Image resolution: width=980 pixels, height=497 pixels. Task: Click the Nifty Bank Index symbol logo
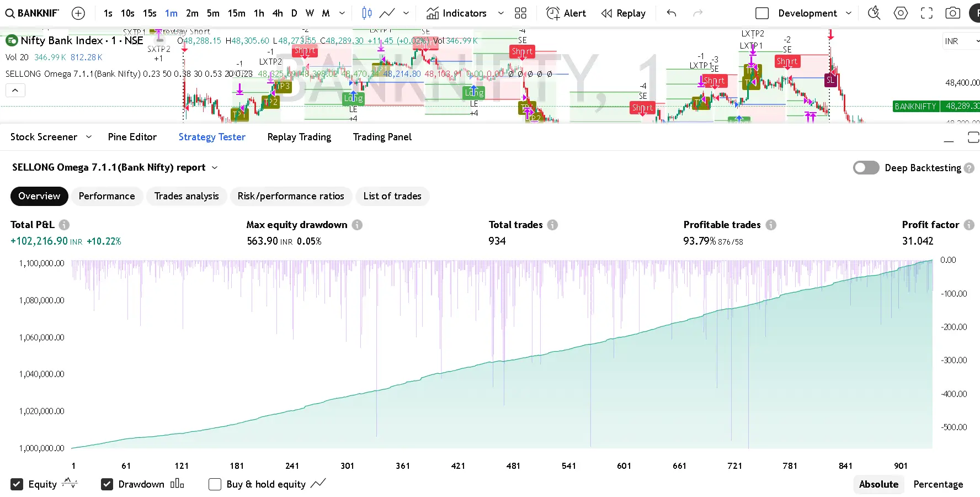pyautogui.click(x=12, y=40)
